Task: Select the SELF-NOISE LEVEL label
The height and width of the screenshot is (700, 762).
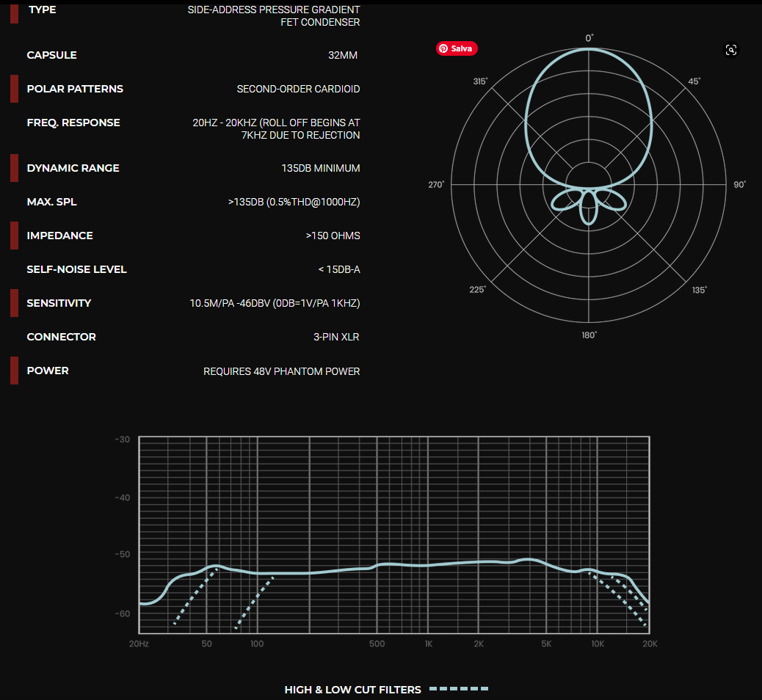Action: click(76, 269)
